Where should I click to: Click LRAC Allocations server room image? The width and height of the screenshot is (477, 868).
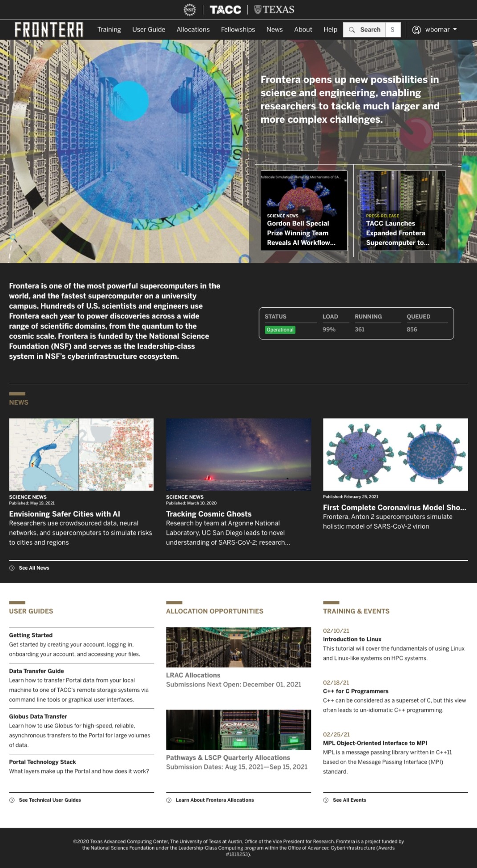[x=238, y=647]
